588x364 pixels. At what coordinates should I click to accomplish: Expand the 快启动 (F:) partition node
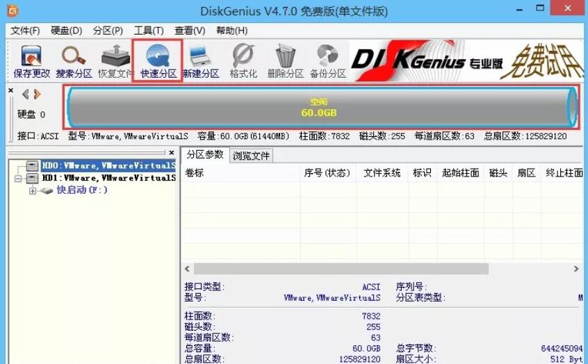coord(33,190)
